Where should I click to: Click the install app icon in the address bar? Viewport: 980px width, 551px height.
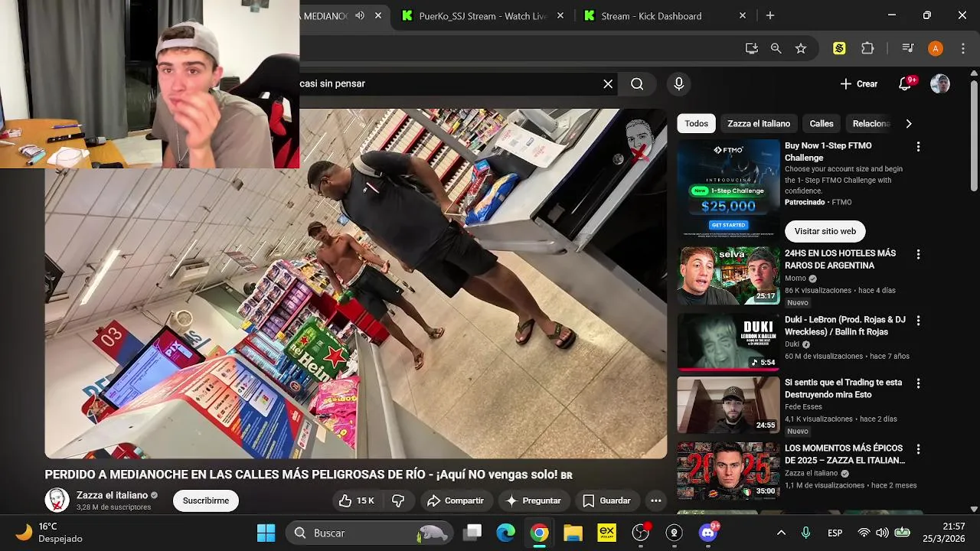click(752, 48)
